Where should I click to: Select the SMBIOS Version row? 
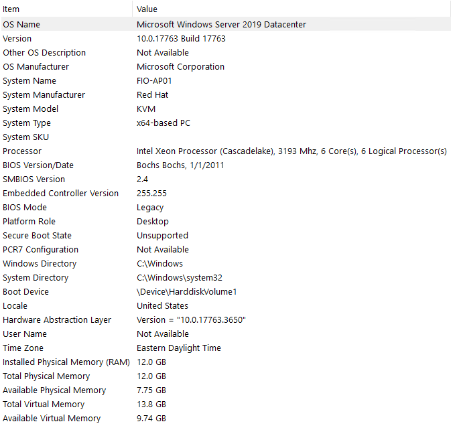coord(225,179)
